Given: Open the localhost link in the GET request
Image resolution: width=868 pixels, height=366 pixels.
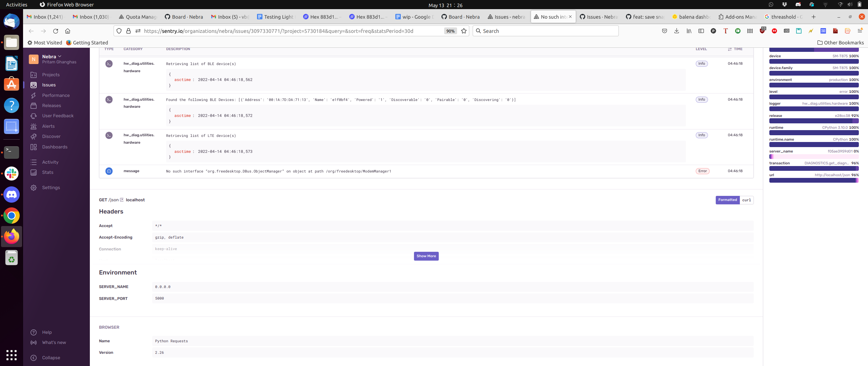Looking at the screenshot, I should point(135,200).
